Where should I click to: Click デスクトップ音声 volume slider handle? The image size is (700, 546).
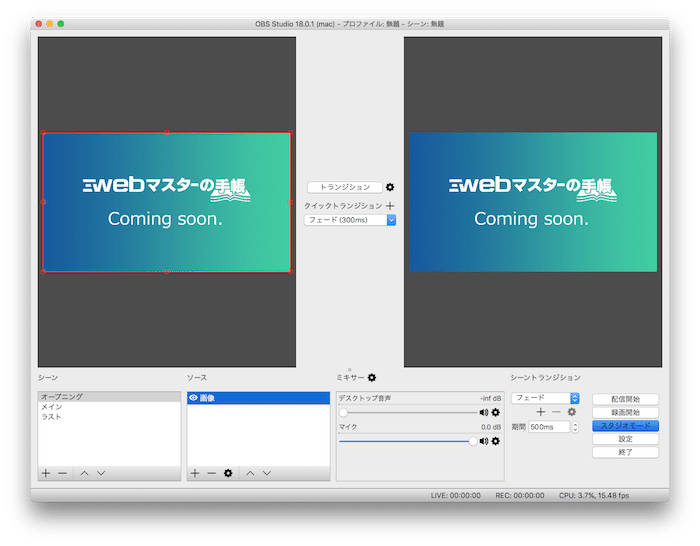343,412
